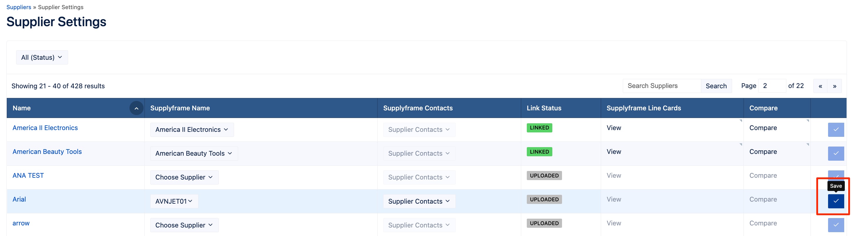
Task: Click the Link Status column header
Action: (544, 108)
